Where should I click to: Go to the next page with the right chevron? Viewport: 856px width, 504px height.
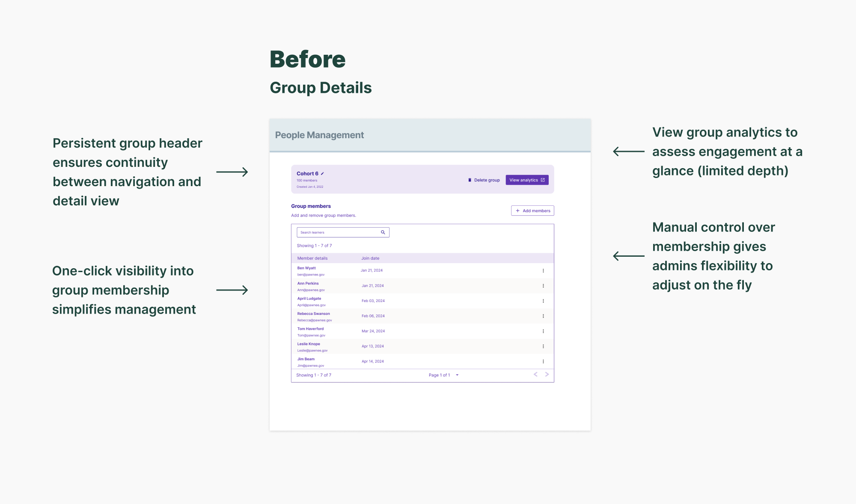(x=547, y=374)
